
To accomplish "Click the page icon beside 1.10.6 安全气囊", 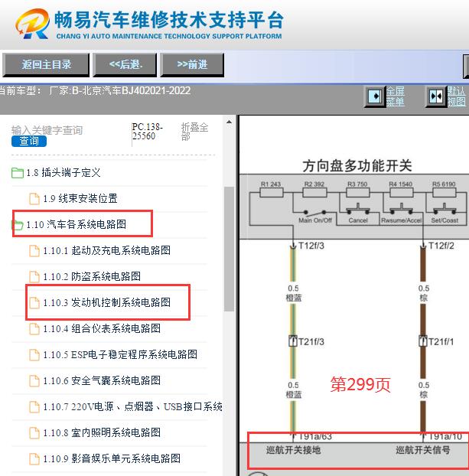I will pyautogui.click(x=34, y=380).
